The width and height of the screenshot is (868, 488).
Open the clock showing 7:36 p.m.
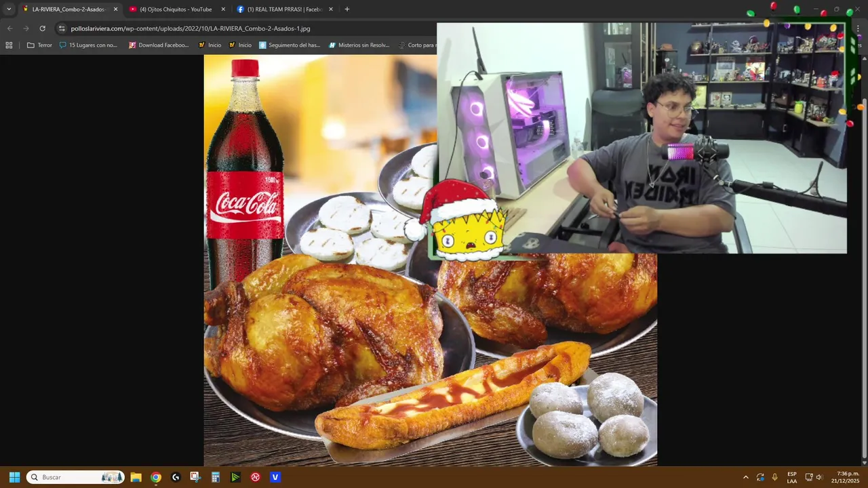click(846, 477)
